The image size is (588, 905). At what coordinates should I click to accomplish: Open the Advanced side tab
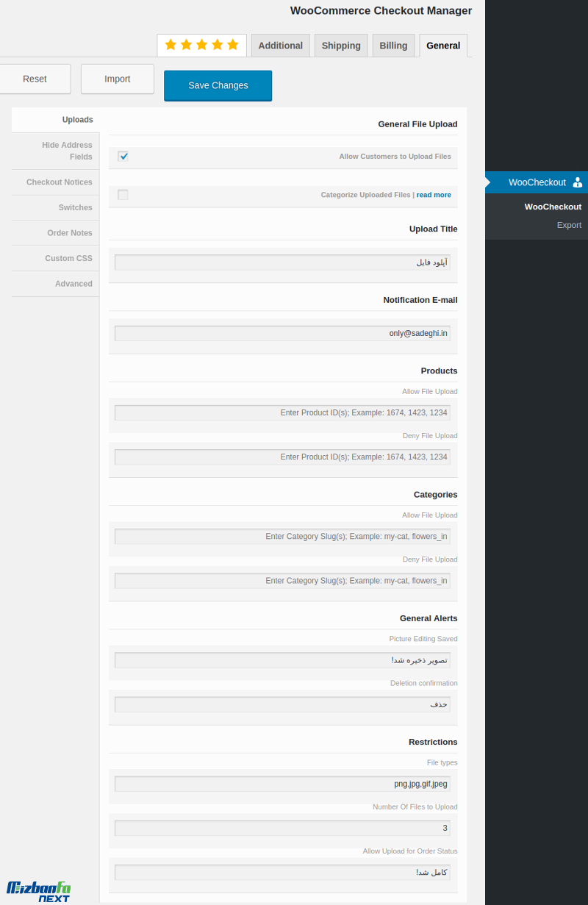(55, 284)
